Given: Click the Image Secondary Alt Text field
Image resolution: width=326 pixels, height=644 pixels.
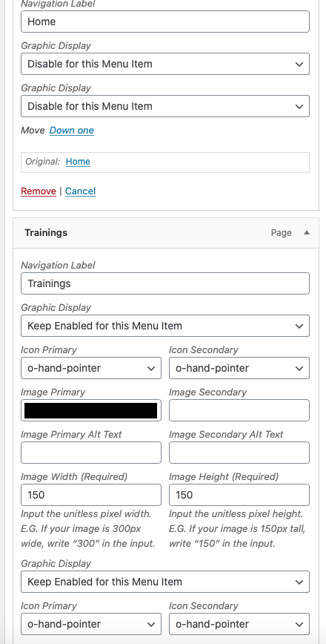Looking at the screenshot, I should click(239, 453).
